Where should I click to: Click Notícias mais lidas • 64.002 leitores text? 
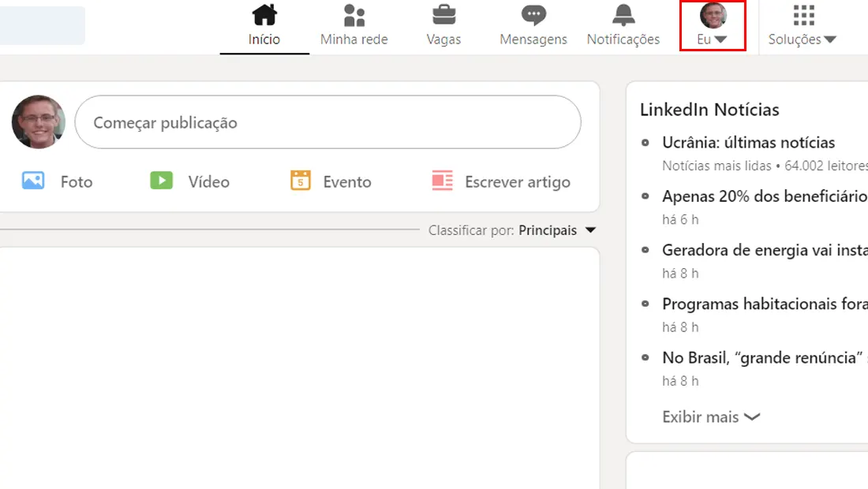tap(765, 166)
